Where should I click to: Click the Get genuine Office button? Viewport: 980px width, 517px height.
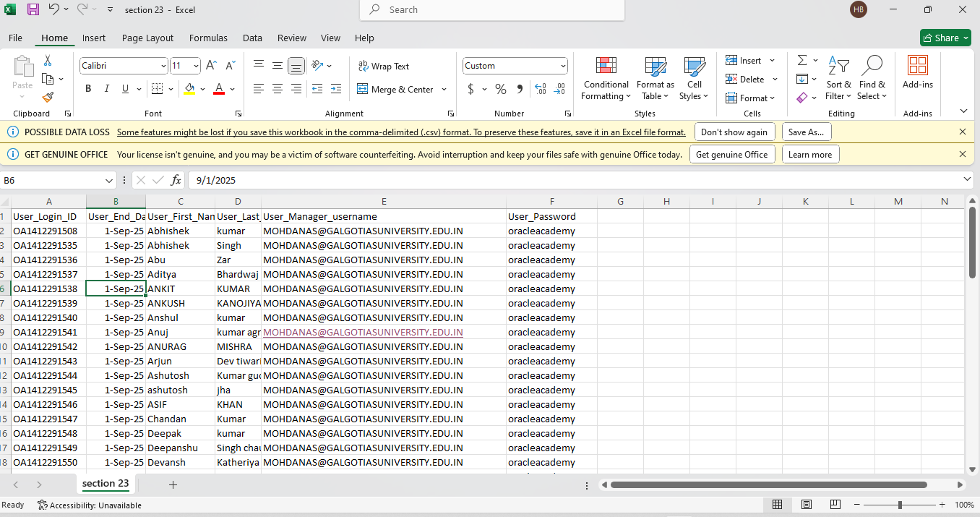(x=731, y=154)
